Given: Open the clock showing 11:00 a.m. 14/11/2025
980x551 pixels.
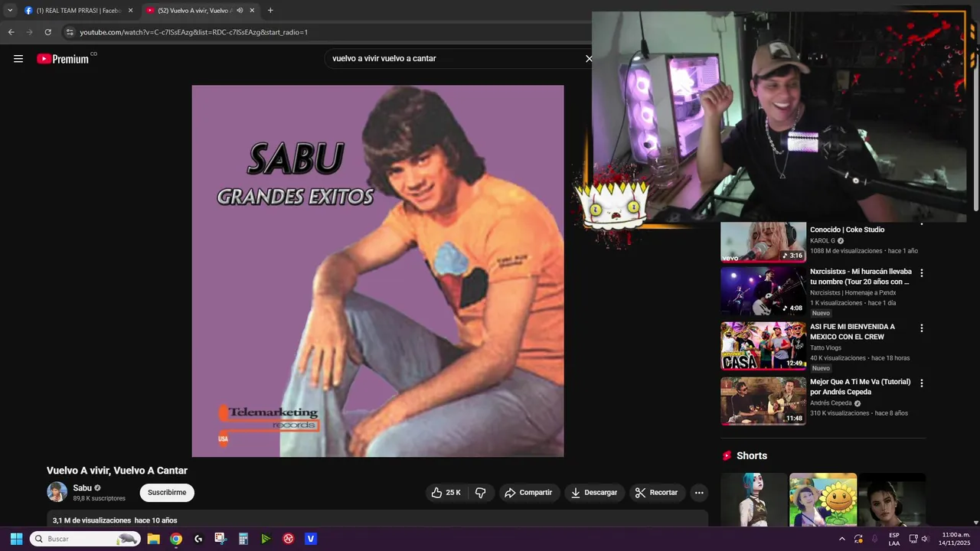Looking at the screenshot, I should click(x=955, y=539).
